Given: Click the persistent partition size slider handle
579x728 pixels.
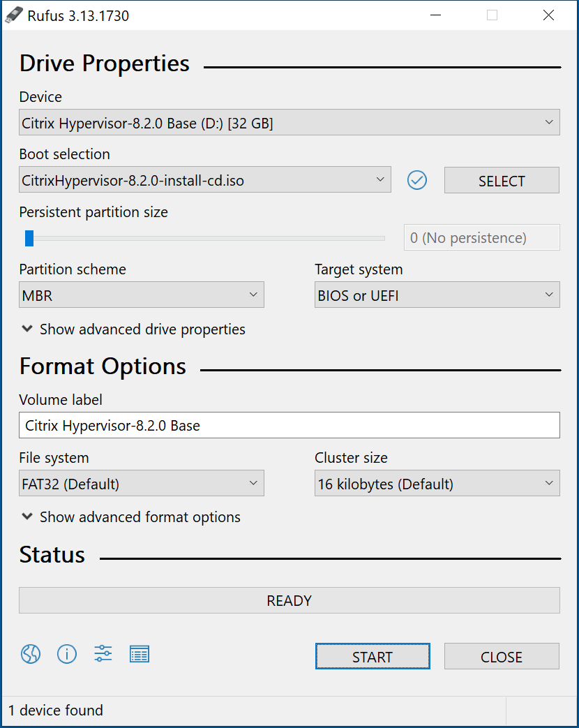Looking at the screenshot, I should click(x=29, y=238).
